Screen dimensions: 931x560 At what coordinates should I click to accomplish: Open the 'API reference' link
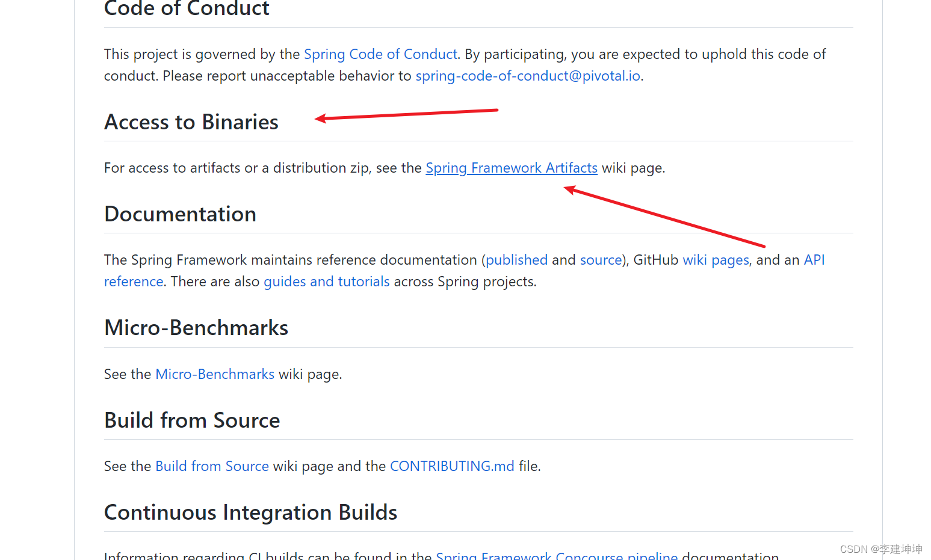click(814, 260)
